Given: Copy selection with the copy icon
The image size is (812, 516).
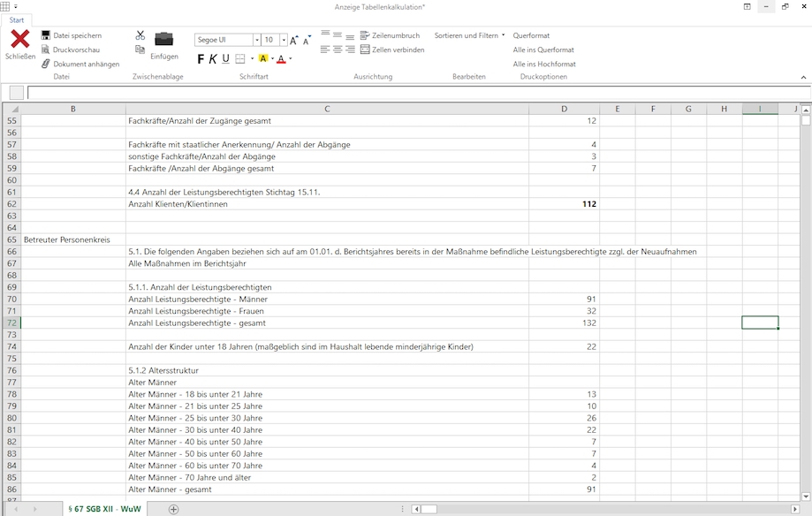Looking at the screenshot, I should [x=140, y=49].
